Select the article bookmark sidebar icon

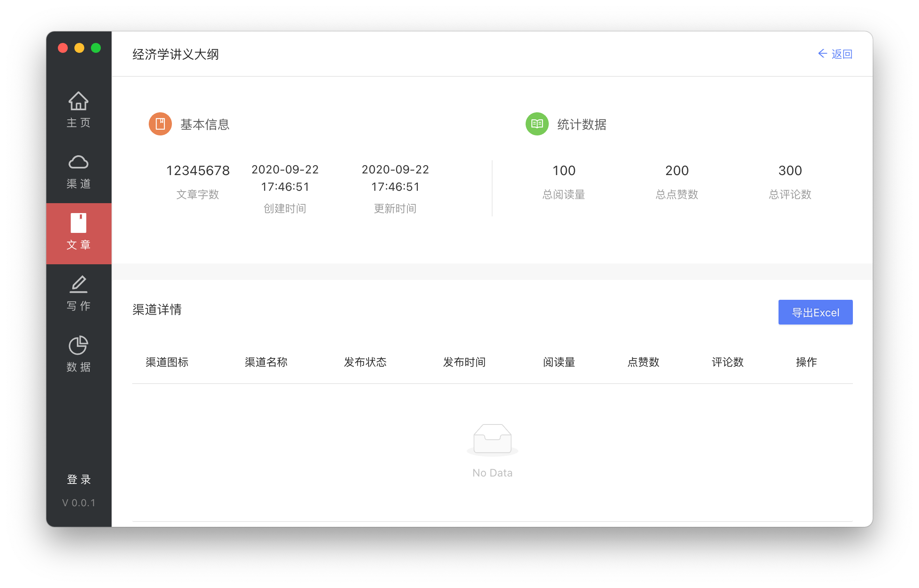78,223
